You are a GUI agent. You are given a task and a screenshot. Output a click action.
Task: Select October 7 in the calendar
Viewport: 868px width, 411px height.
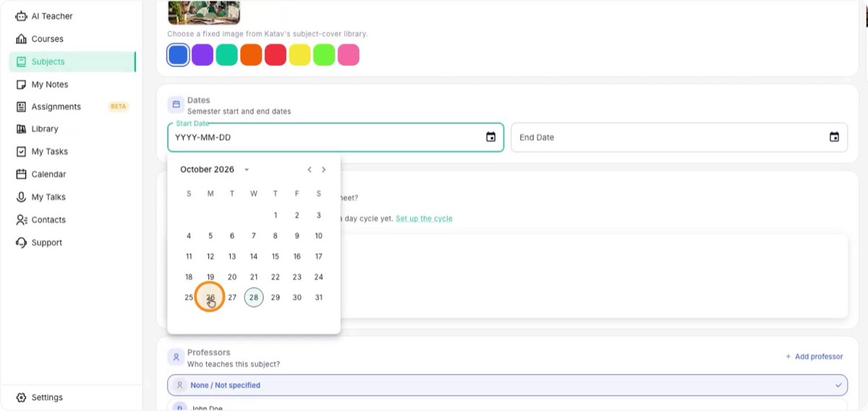pyautogui.click(x=254, y=236)
